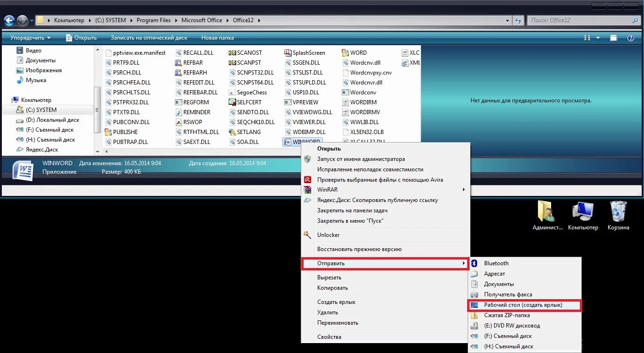Choose Закрепить на панели задач
This screenshot has width=644, height=353.
(x=386, y=210)
